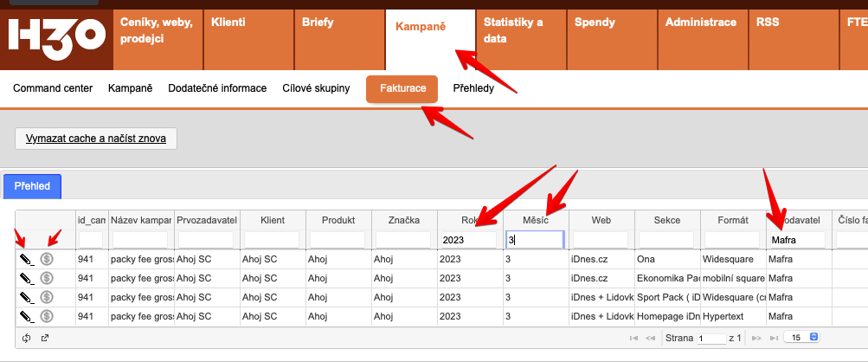Open the Command center link
Viewport: 868px width, 362px height.
click(x=53, y=88)
